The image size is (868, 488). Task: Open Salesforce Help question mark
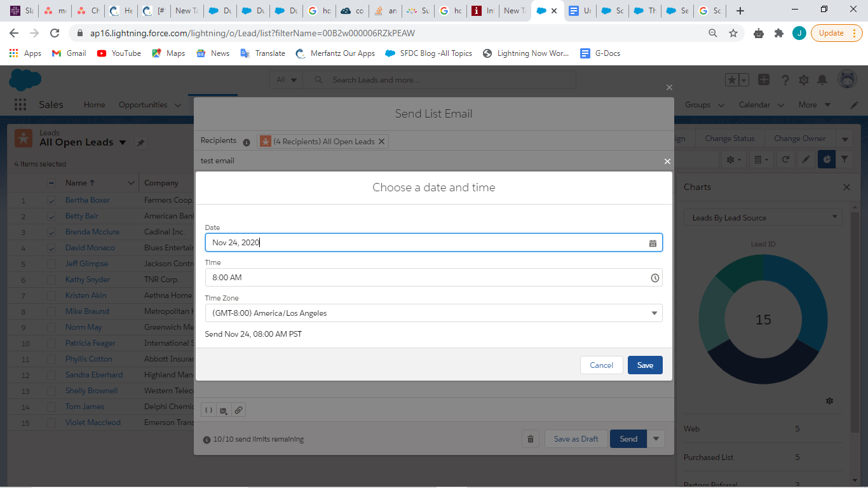click(x=785, y=80)
